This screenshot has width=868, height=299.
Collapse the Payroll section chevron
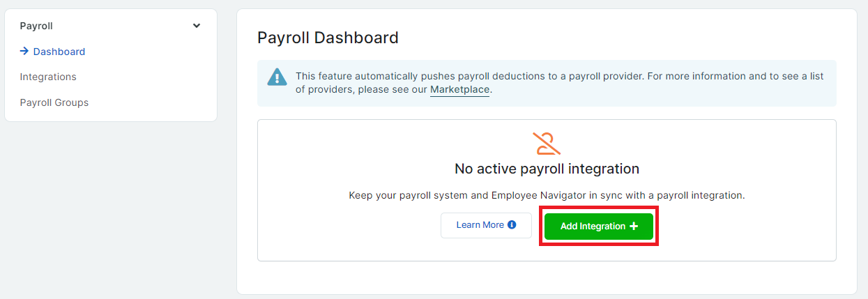tap(197, 26)
